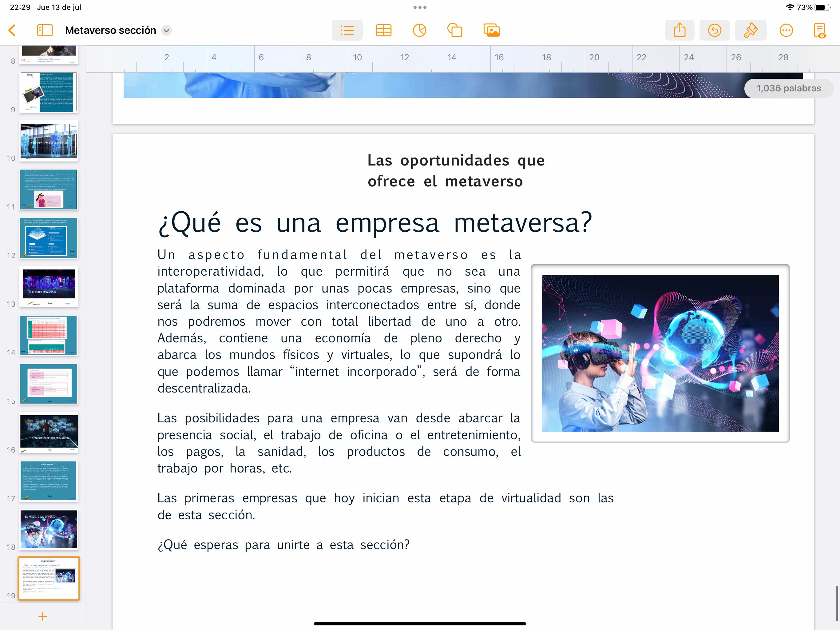Toggle the page thumbnails sidebar
840x630 pixels.
45,30
